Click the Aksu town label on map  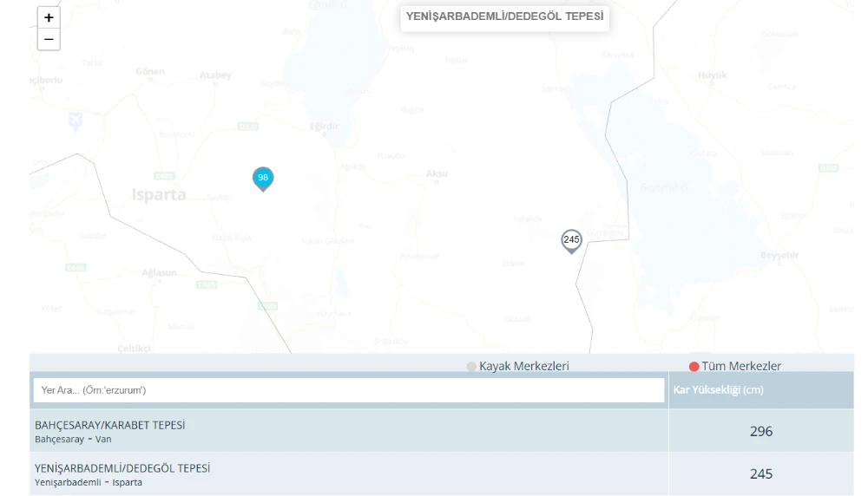tap(437, 174)
